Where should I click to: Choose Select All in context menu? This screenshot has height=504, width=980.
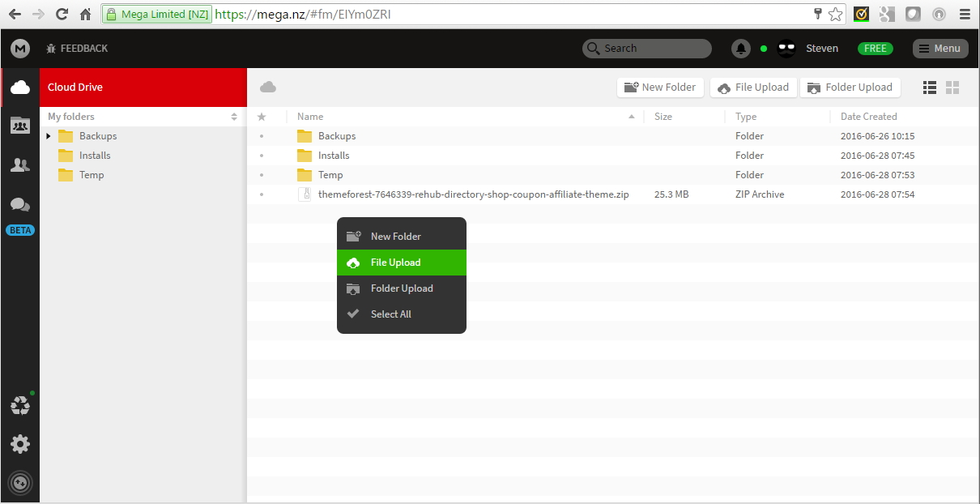402,314
